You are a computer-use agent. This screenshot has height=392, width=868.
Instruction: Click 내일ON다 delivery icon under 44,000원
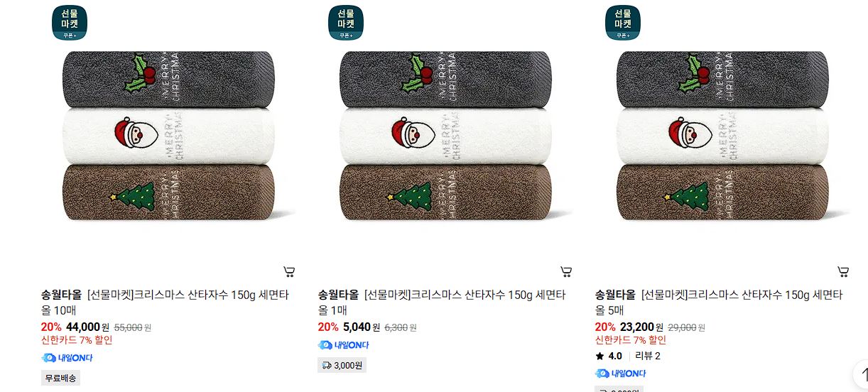[67, 358]
